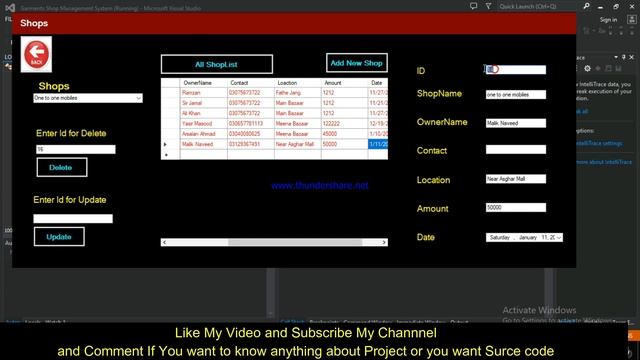This screenshot has width=640, height=360.
Task: Focus the ID text field
Action: coord(516,70)
